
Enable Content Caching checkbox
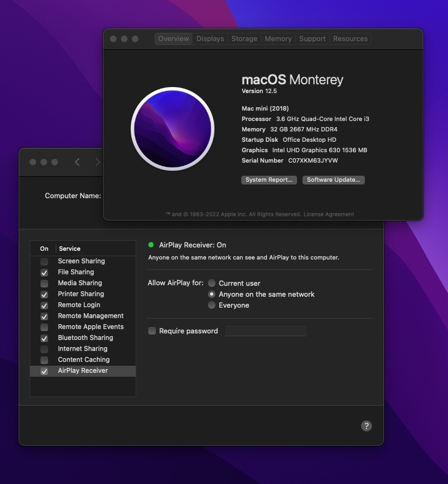point(44,360)
